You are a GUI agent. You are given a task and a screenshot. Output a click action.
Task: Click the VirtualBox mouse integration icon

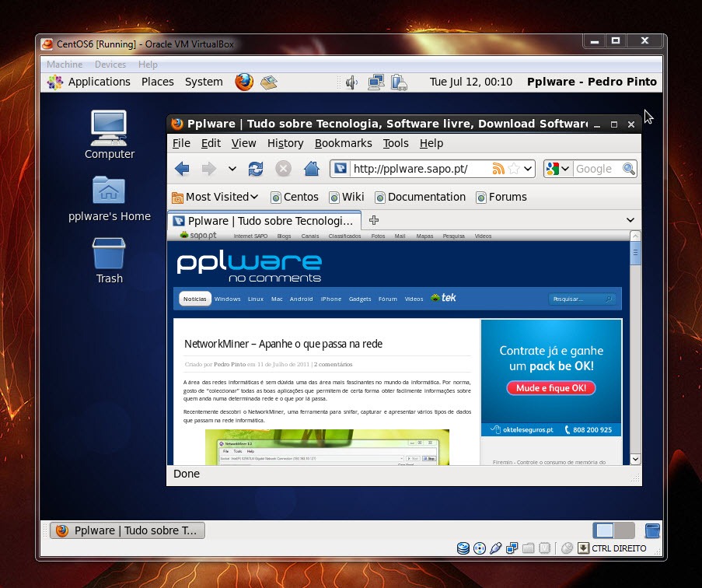pyautogui.click(x=567, y=548)
